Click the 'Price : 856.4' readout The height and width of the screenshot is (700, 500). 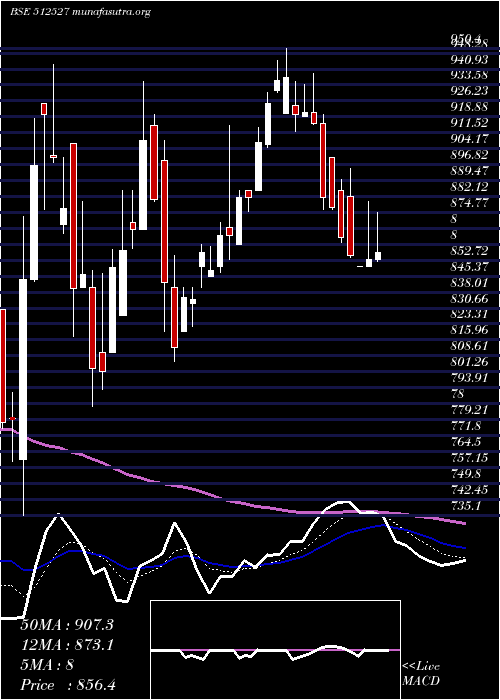[68, 685]
